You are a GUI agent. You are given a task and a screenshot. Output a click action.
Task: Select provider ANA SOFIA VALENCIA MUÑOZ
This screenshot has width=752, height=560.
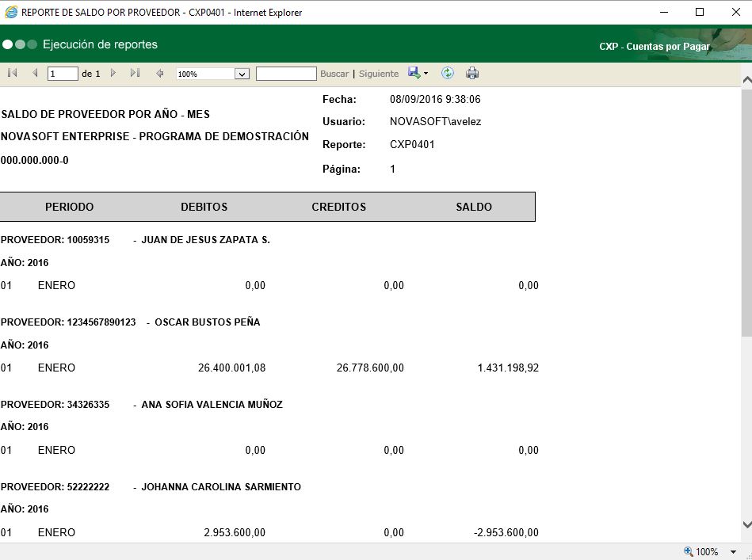[212, 404]
